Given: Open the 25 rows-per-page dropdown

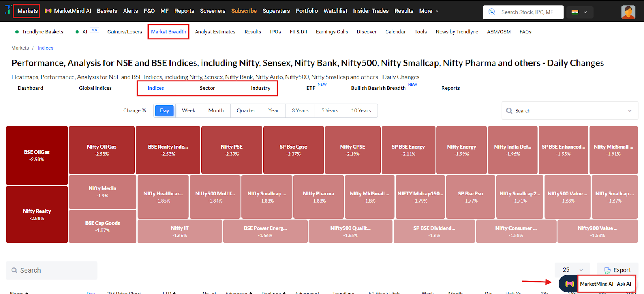Looking at the screenshot, I should 572,270.
